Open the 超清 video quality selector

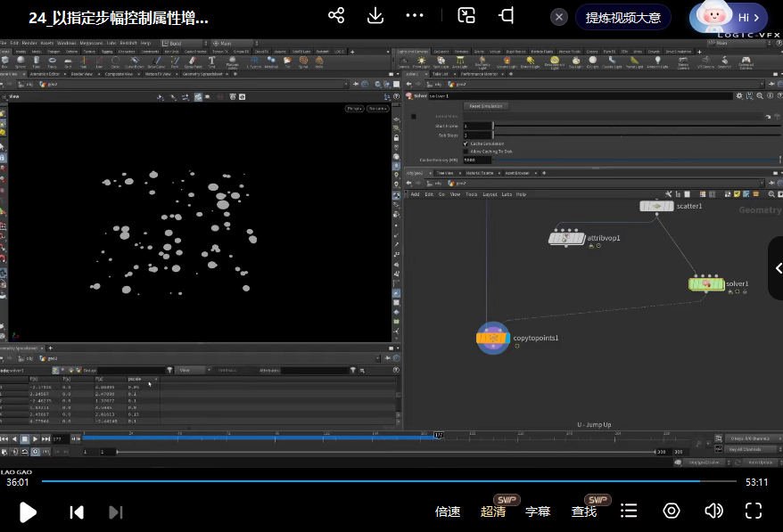[x=493, y=512]
